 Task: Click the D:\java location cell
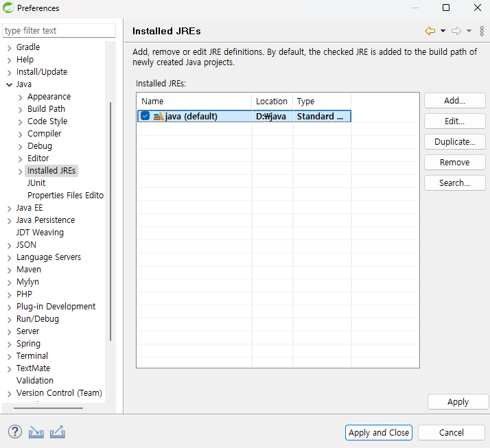(271, 117)
